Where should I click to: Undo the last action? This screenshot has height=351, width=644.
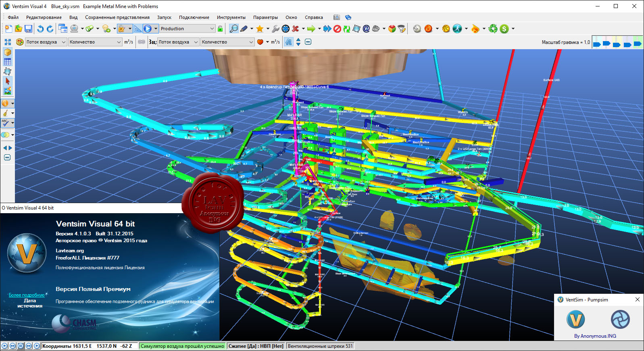pos(40,29)
